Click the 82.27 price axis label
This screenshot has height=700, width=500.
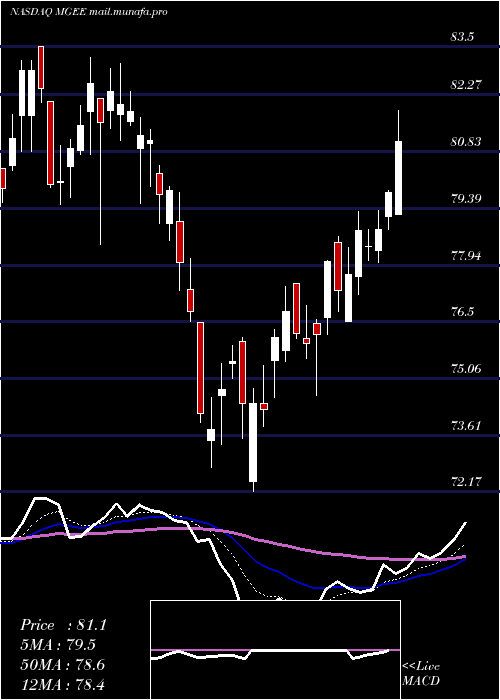(467, 84)
